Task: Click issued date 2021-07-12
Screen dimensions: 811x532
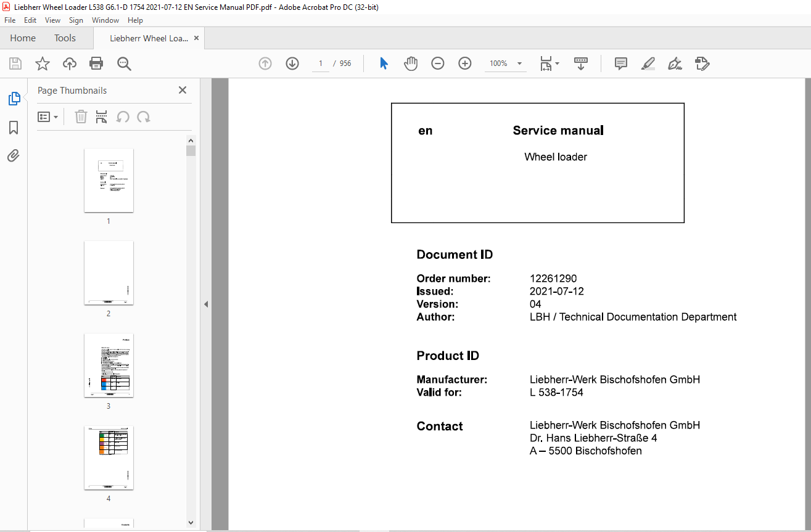Action: (x=557, y=292)
